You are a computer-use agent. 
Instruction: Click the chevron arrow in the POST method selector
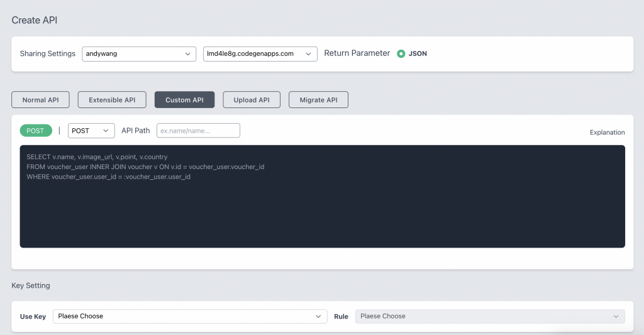click(106, 131)
